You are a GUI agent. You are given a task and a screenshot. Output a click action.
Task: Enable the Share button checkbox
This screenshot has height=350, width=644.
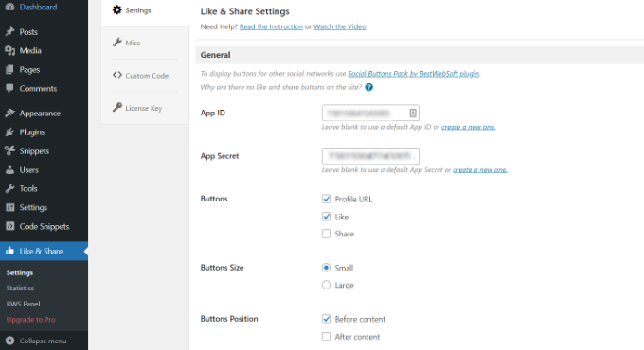[326, 234]
